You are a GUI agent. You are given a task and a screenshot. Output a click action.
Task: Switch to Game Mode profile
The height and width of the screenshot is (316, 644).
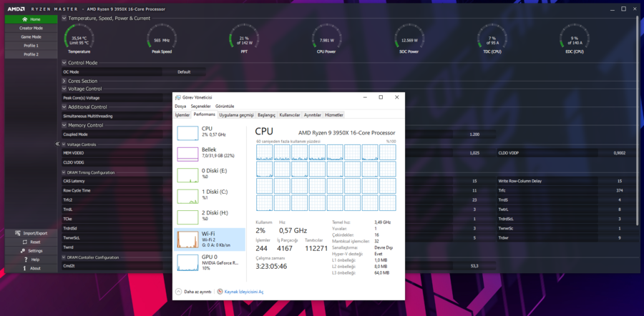pos(31,37)
